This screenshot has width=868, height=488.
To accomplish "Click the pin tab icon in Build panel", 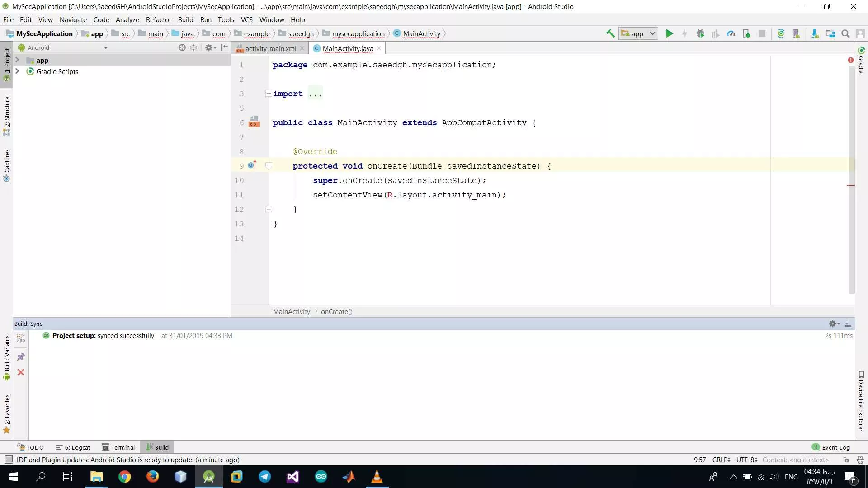I will click(x=21, y=357).
